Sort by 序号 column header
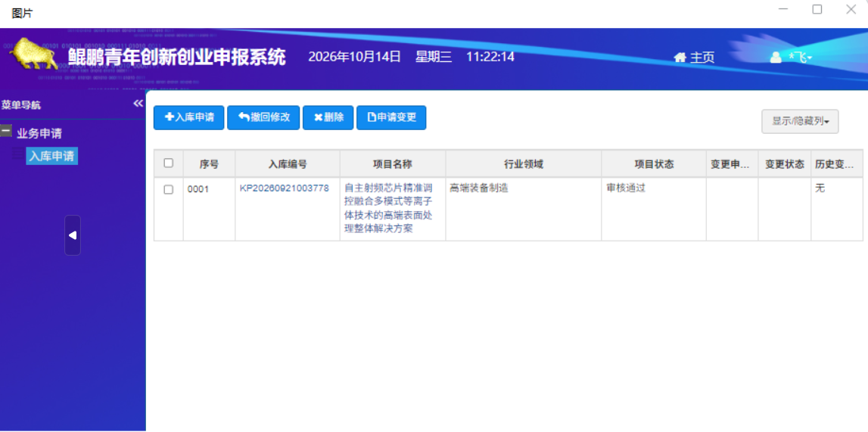The width and height of the screenshot is (868, 432). [x=210, y=163]
